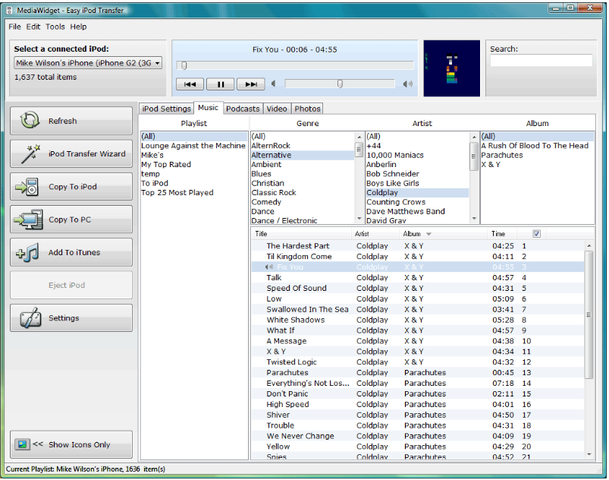Launch the iPod Transfer Wizard
This screenshot has width=609, height=480.
click(71, 154)
